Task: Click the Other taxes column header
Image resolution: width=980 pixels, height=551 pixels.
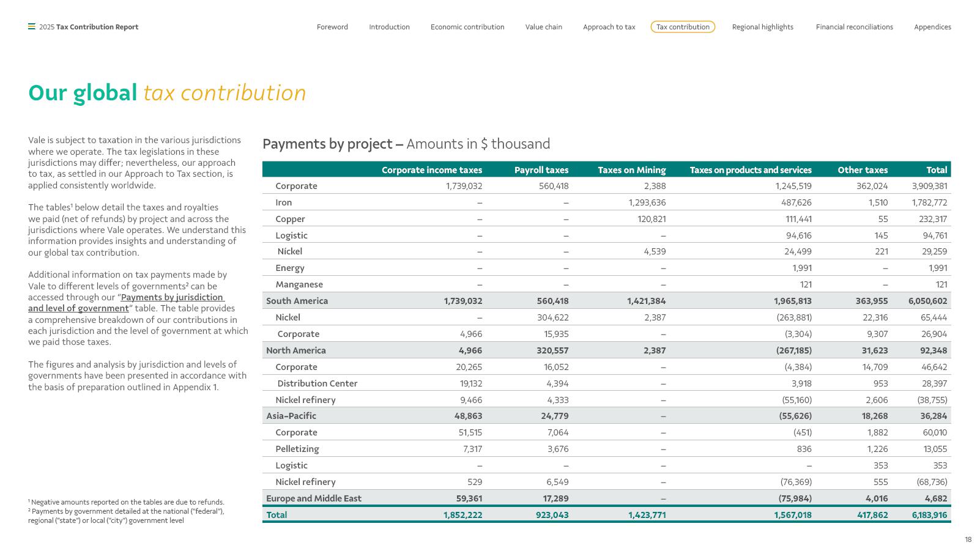Action: pyautogui.click(x=863, y=170)
